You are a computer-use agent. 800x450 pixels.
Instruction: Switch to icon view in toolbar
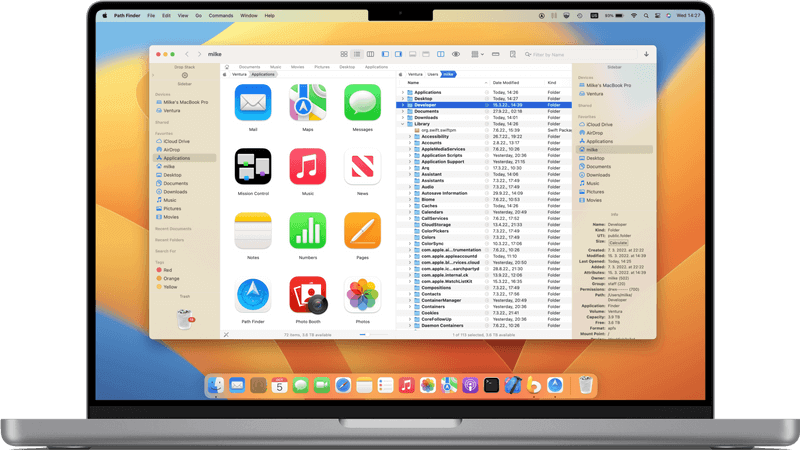click(x=344, y=54)
